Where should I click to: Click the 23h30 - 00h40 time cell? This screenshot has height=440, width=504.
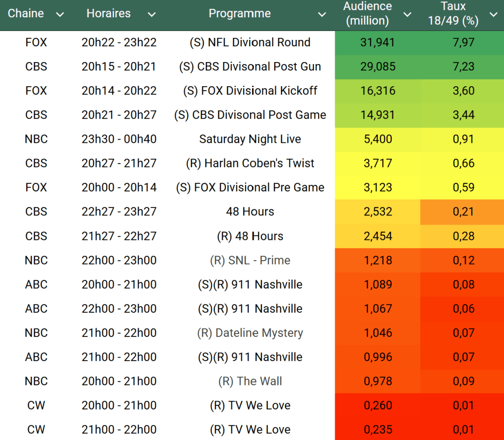(119, 139)
